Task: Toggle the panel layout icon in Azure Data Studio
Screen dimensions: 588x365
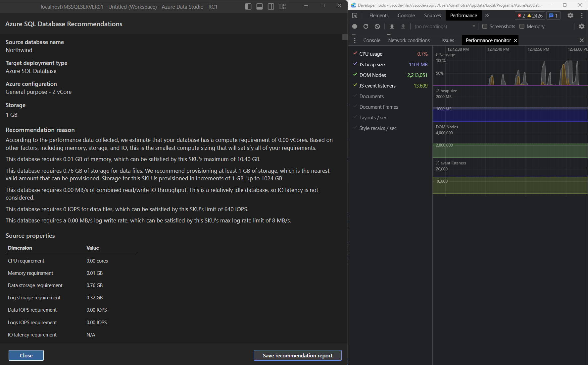Action: [x=259, y=6]
